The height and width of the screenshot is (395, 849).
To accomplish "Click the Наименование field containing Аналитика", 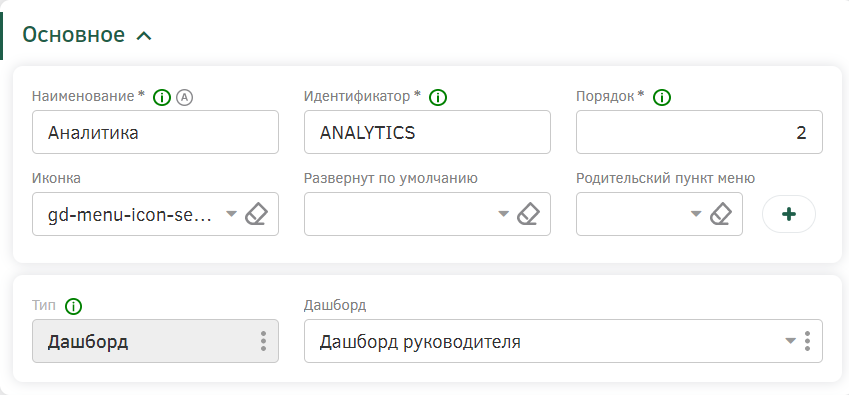I will (x=155, y=132).
